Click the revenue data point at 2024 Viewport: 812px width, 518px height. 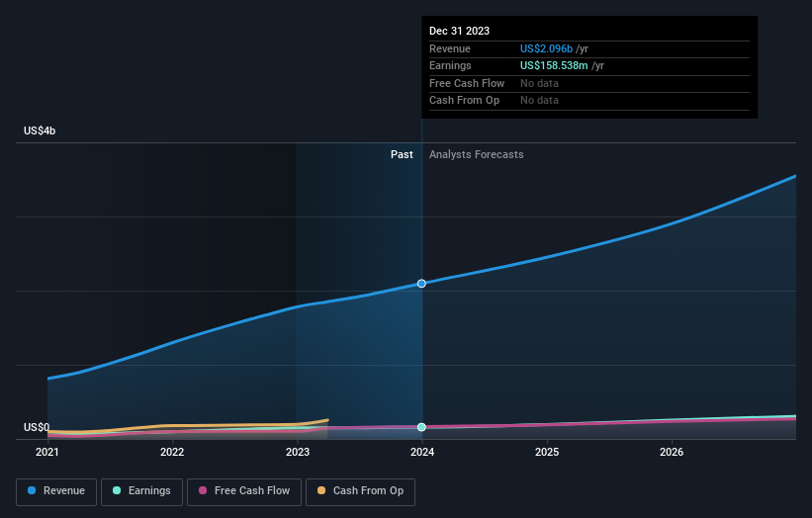point(421,284)
